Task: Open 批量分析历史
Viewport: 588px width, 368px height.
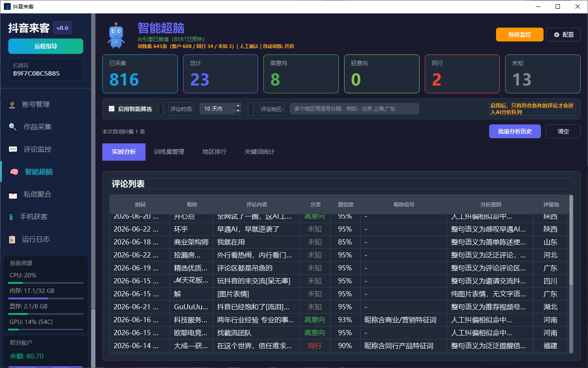Action: 515,131
